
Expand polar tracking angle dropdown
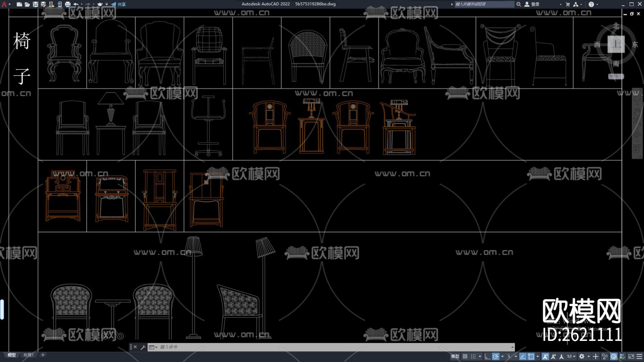coord(502,356)
